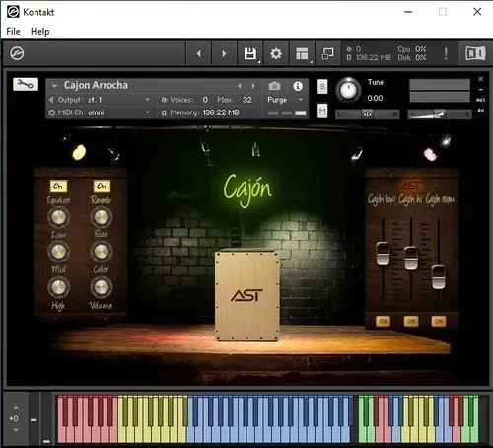Open options with the gear icon
Viewport: 493px width, 448px height.
[x=276, y=53]
